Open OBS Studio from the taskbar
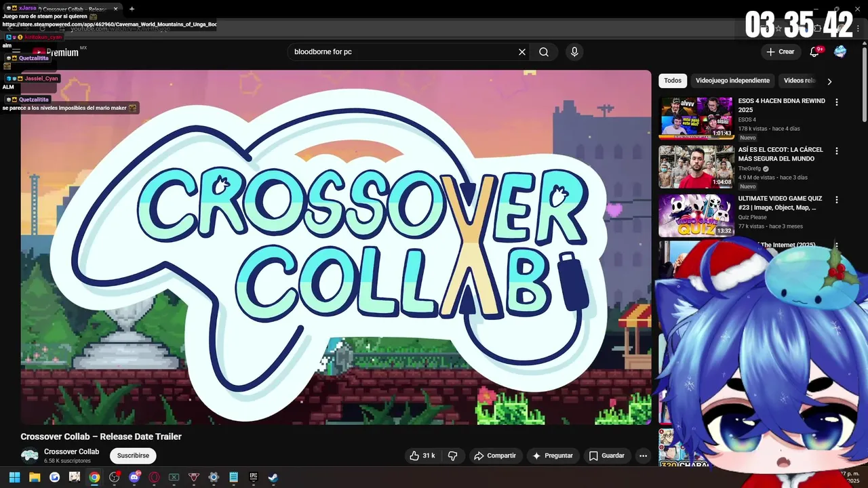This screenshot has width=868, height=488. (115, 477)
